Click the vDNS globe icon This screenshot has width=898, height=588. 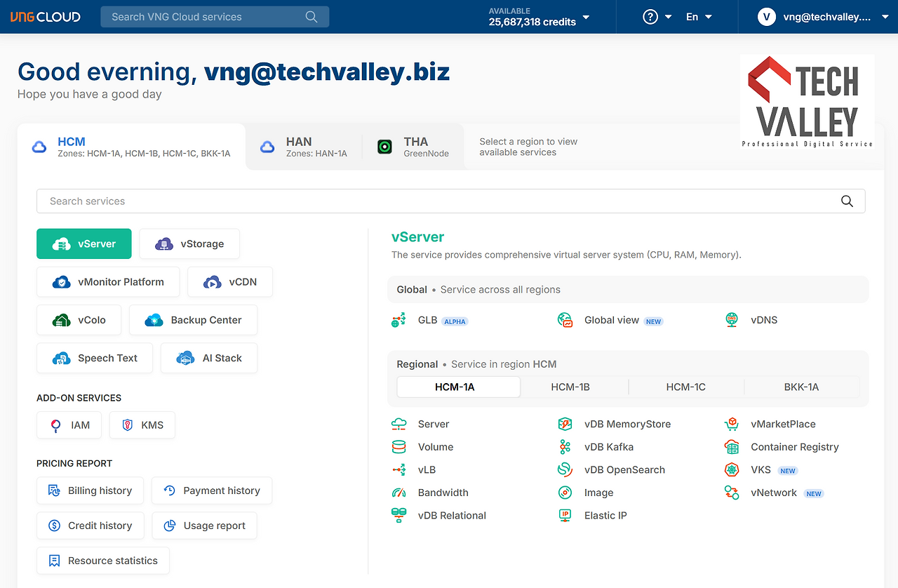point(732,321)
